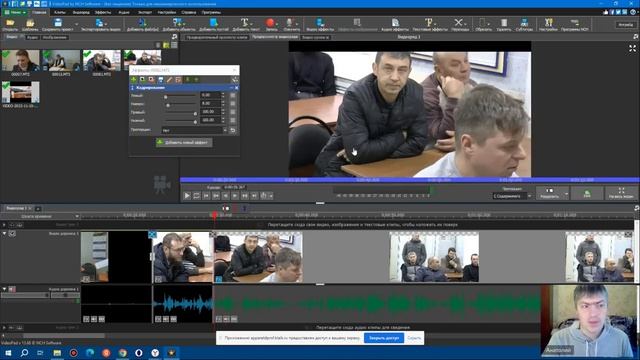
Task: Collapse video track 1 with its triangle
Action: (4, 233)
